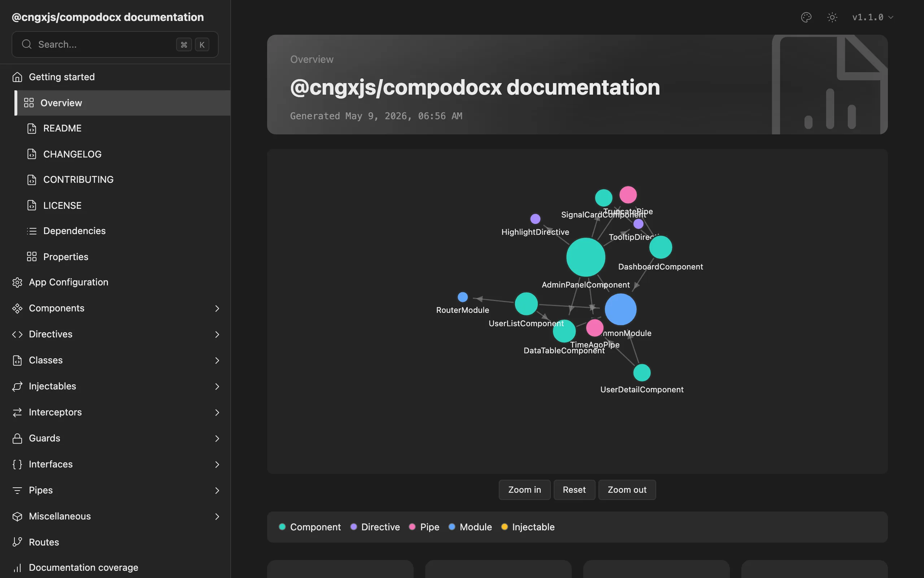Click the Guards lock icon
The width and height of the screenshot is (924, 578).
(17, 438)
